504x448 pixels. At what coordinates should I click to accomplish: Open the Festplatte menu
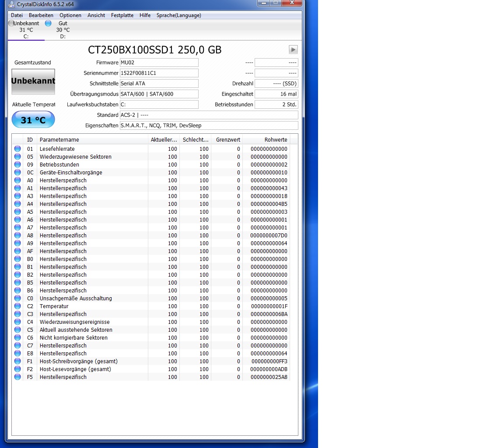(x=122, y=15)
